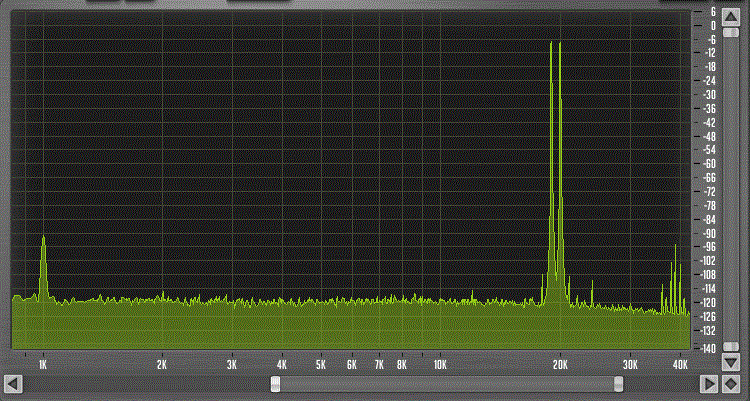Click the -132 dB level label

708,330
